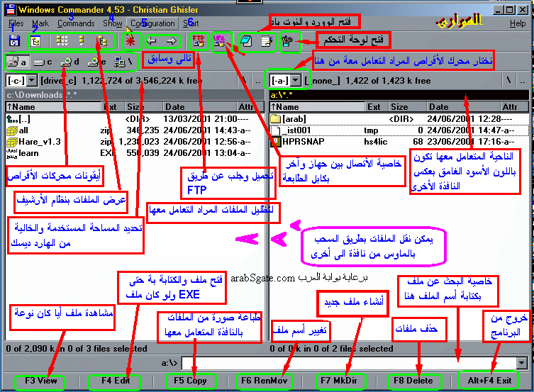Switch to brief file list view icon

62,41
